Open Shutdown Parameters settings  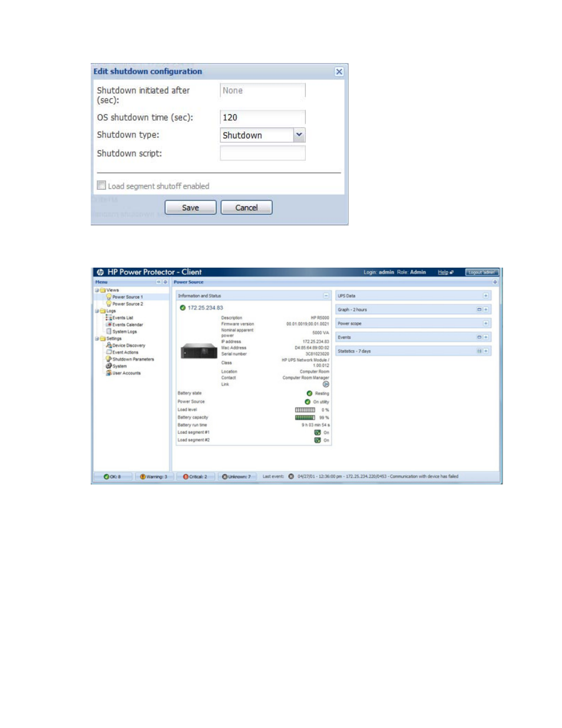click(133, 359)
